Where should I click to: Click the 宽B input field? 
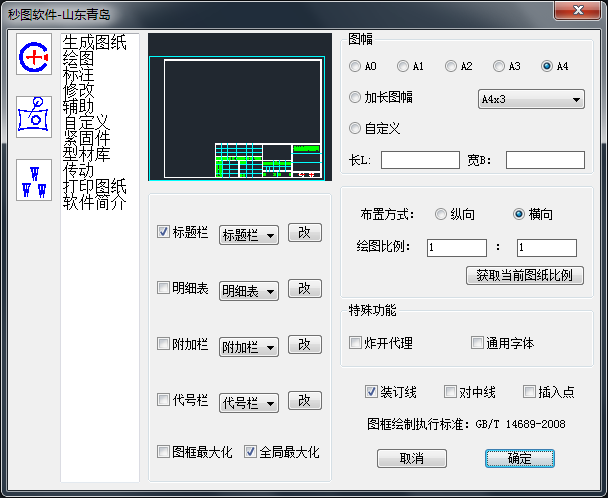coord(545,160)
